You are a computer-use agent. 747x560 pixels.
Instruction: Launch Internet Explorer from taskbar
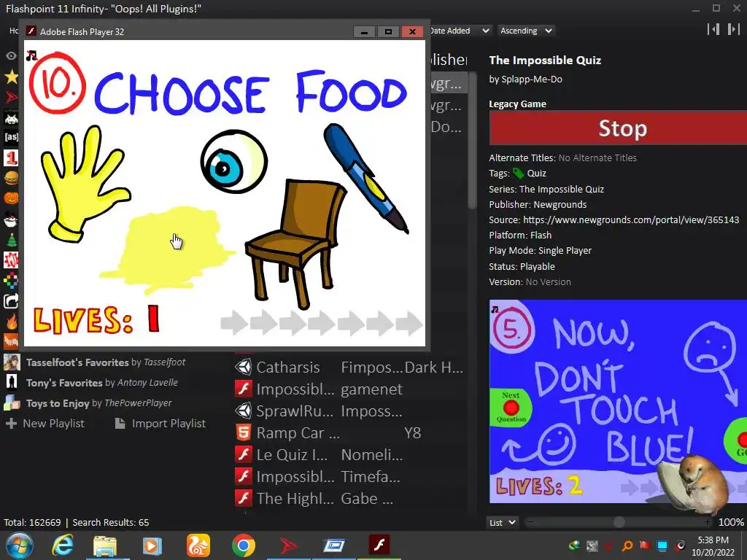(x=63, y=545)
